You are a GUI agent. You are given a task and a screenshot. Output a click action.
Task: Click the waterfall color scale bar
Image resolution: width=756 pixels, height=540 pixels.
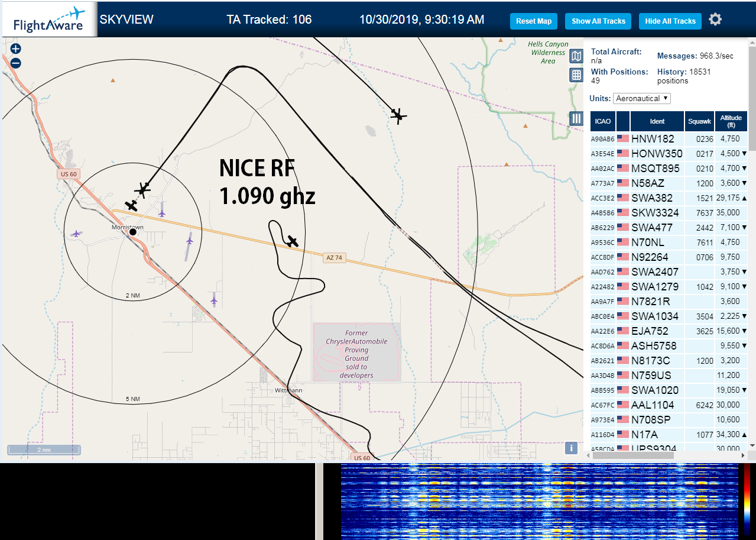tap(747, 500)
